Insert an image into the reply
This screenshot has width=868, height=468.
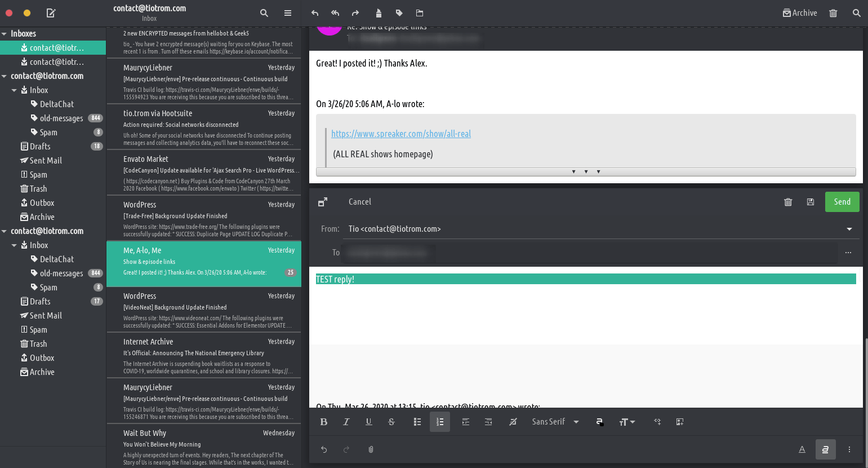point(680,422)
